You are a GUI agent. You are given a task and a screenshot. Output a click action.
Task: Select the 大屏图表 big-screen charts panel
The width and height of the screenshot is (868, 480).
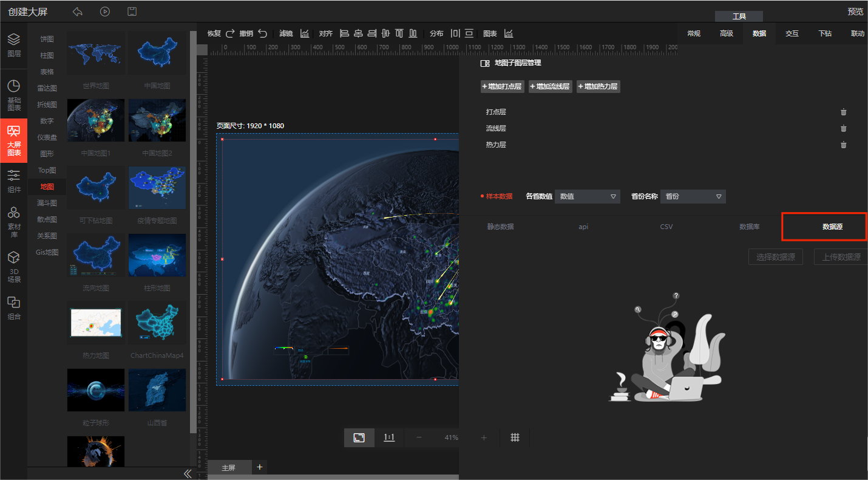click(14, 140)
